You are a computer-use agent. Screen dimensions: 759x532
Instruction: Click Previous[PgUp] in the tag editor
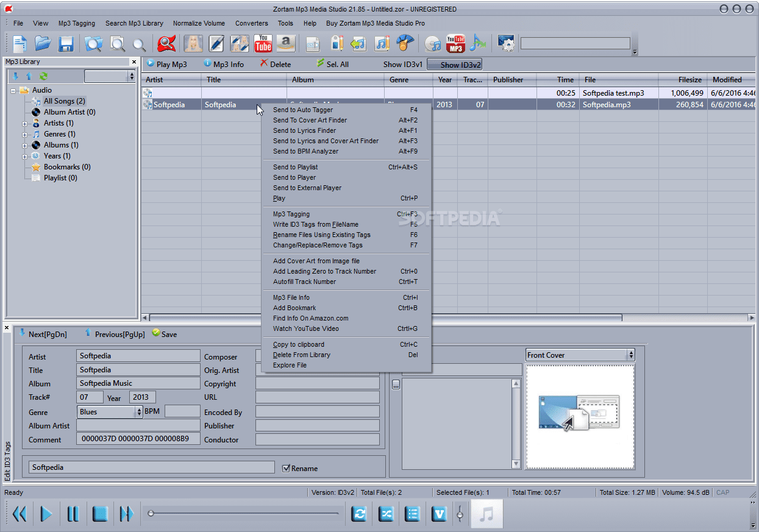115,334
